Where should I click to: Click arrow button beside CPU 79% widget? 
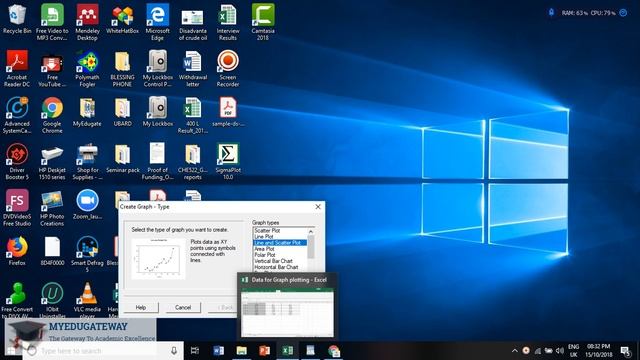tap(623, 13)
